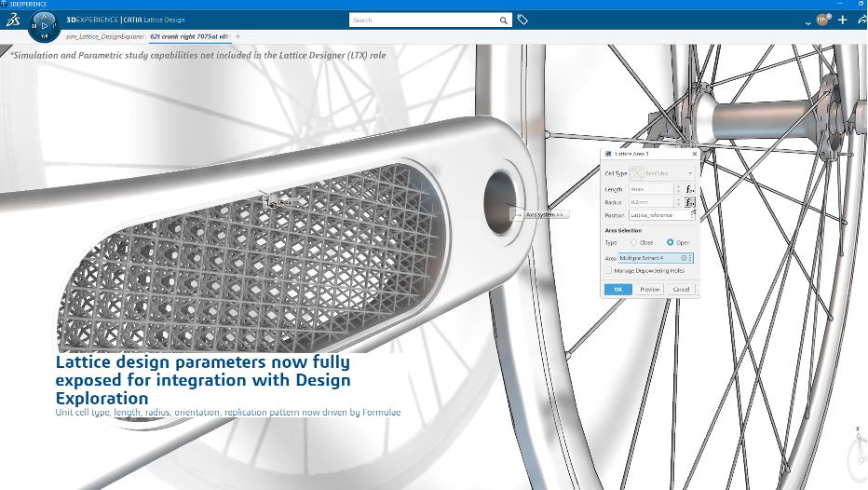868x490 pixels.
Task: Click the share arrow icon
Action: click(861, 20)
